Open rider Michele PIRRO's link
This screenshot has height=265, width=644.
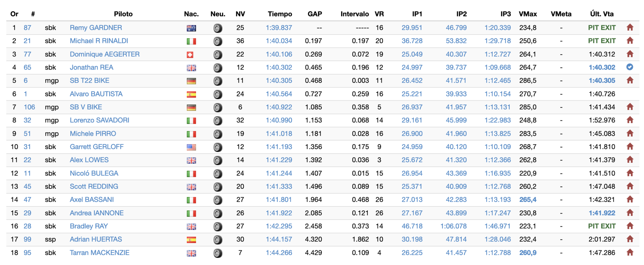[93, 133]
